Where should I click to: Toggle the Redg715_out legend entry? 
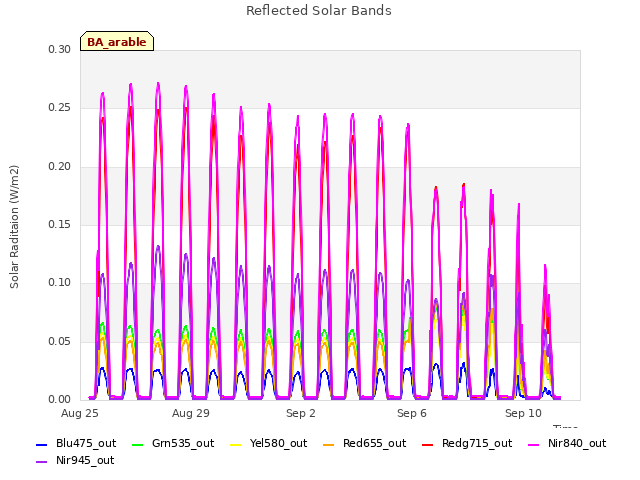point(467,443)
